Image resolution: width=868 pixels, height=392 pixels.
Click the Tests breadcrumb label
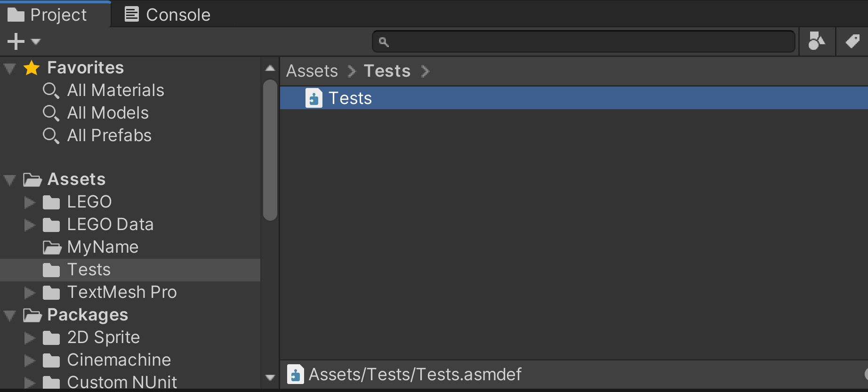[x=387, y=71]
